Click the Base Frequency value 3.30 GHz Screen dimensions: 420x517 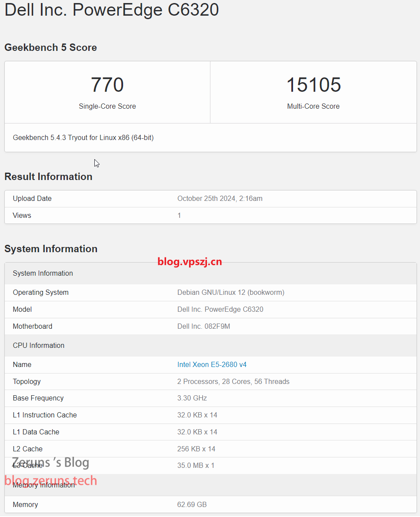pos(192,398)
